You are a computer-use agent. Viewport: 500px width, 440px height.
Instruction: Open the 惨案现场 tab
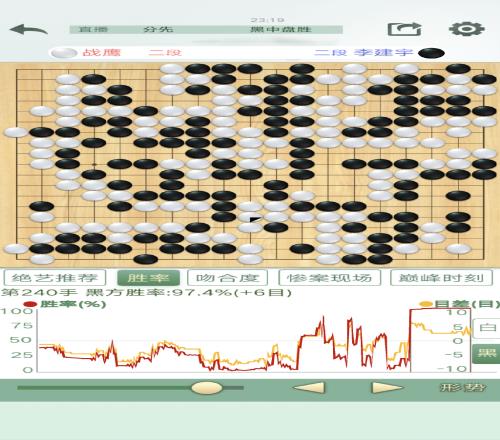[x=329, y=277]
